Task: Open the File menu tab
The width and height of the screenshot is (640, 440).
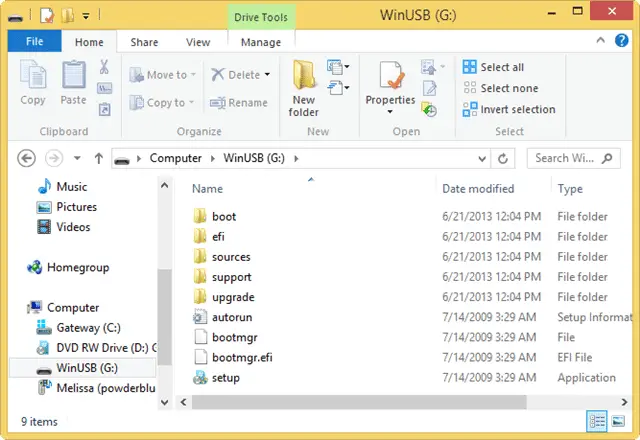Action: (x=35, y=41)
